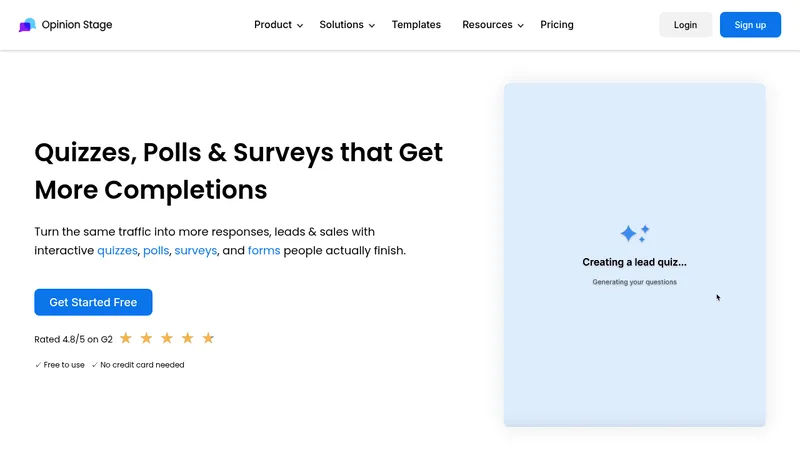The width and height of the screenshot is (800, 450).
Task: Click the lead quiz preview panel
Action: pyautogui.click(x=634, y=255)
